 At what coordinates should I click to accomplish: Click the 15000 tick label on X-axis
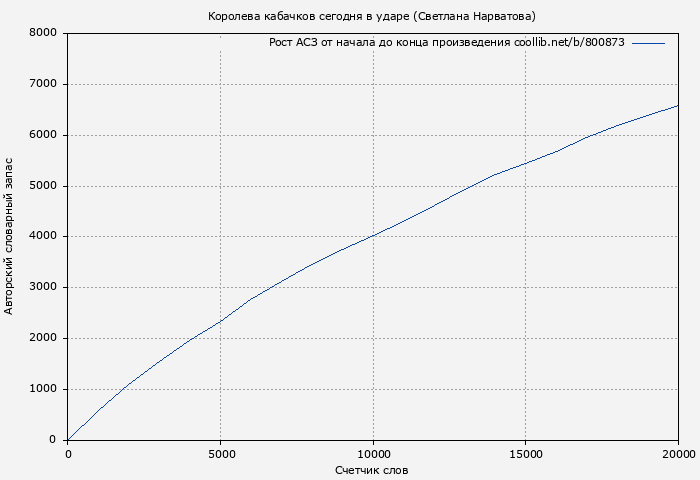click(x=526, y=454)
